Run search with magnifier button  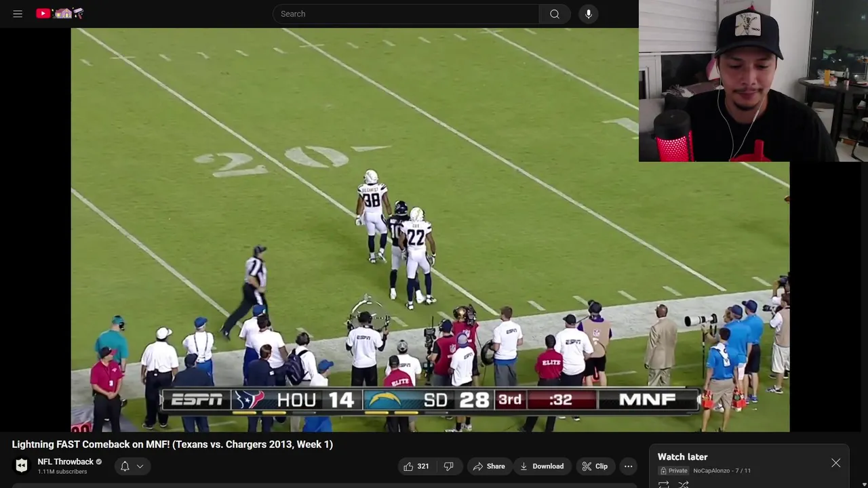pos(555,14)
